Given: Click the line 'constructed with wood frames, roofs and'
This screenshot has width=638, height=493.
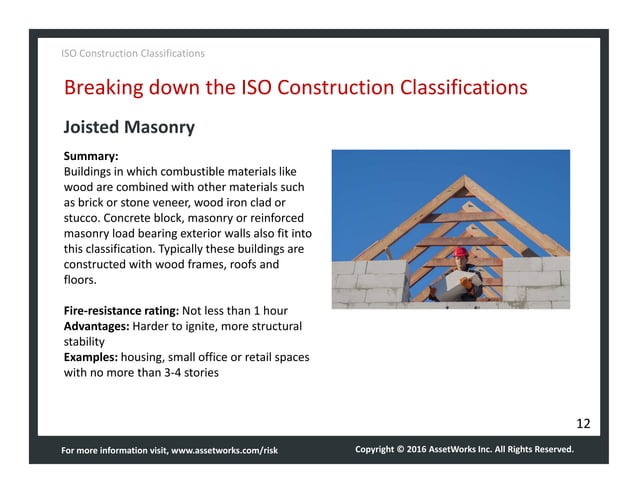Looking at the screenshot, I should point(171,264).
